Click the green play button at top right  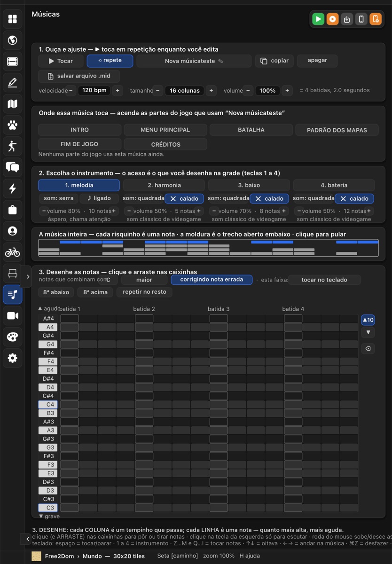318,19
